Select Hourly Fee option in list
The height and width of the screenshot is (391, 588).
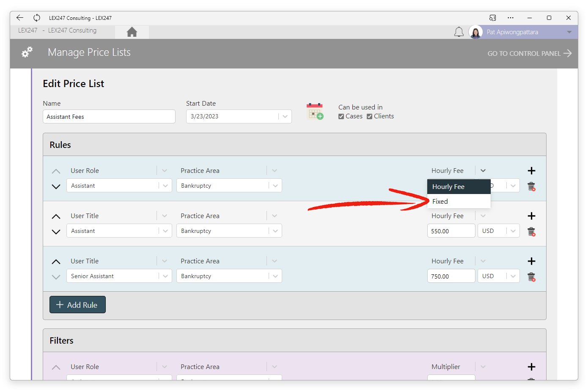(459, 187)
